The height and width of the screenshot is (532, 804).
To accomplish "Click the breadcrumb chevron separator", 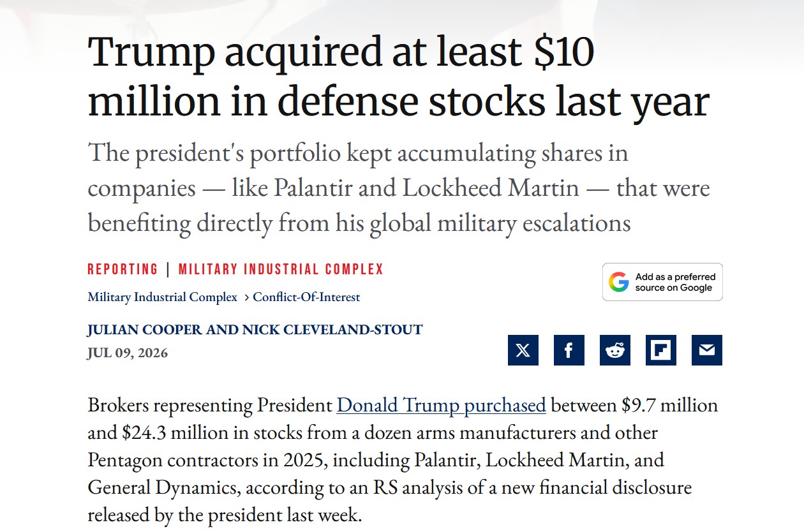I will [x=246, y=298].
